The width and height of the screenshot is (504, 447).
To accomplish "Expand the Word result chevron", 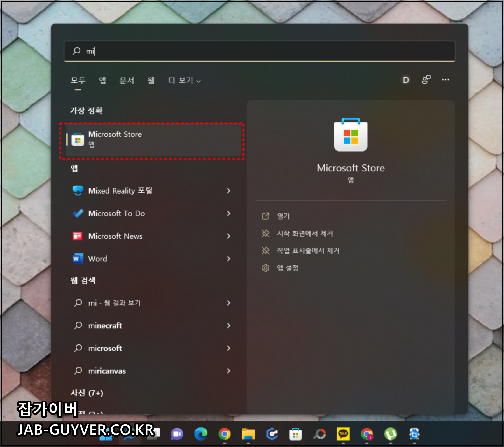I will tap(229, 259).
